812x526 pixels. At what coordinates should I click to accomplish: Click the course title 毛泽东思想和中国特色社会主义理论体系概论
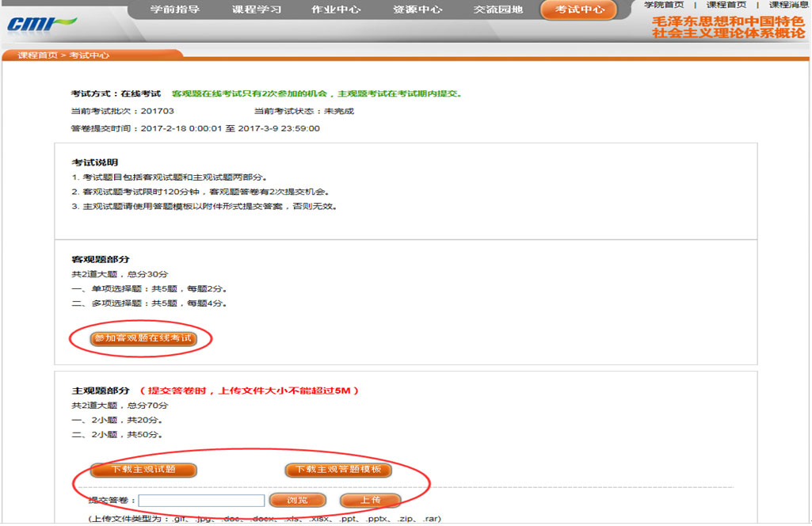point(727,28)
